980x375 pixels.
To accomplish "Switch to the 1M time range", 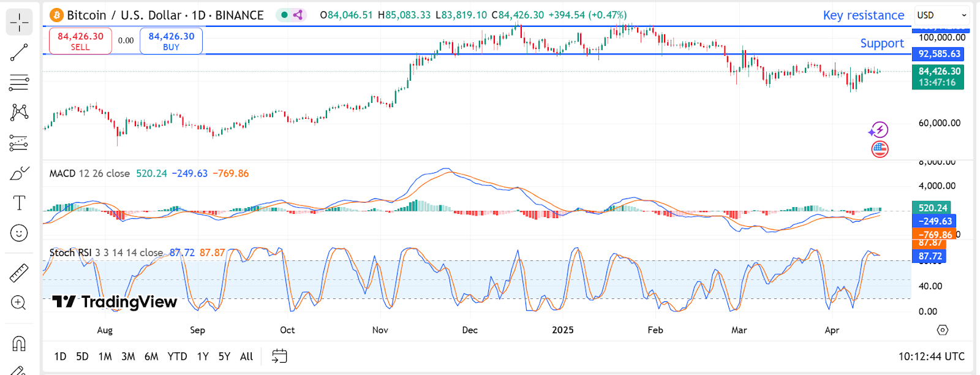I will coord(105,357).
